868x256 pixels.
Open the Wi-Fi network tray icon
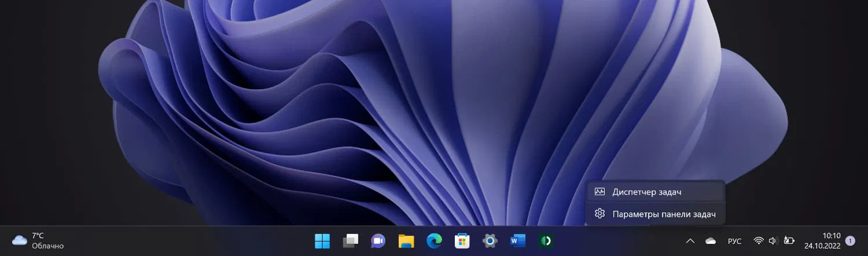[x=759, y=241]
